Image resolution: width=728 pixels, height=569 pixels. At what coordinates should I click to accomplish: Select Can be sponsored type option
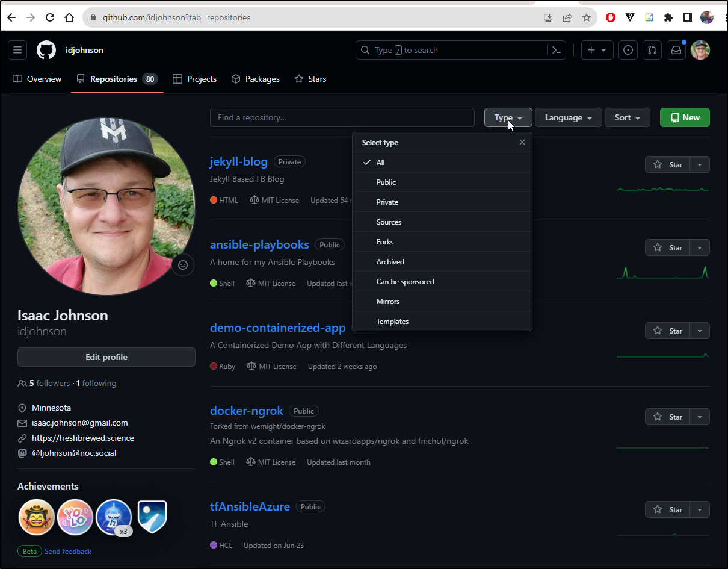[x=442, y=282]
